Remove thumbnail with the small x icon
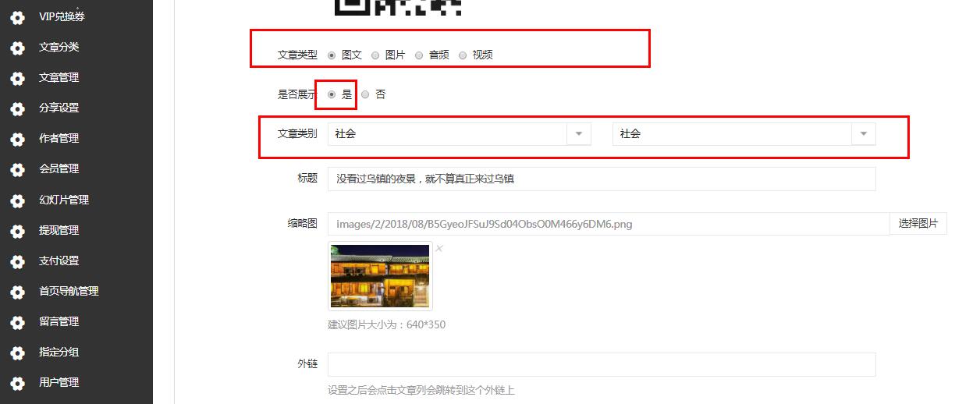980x404 pixels. coord(439,249)
